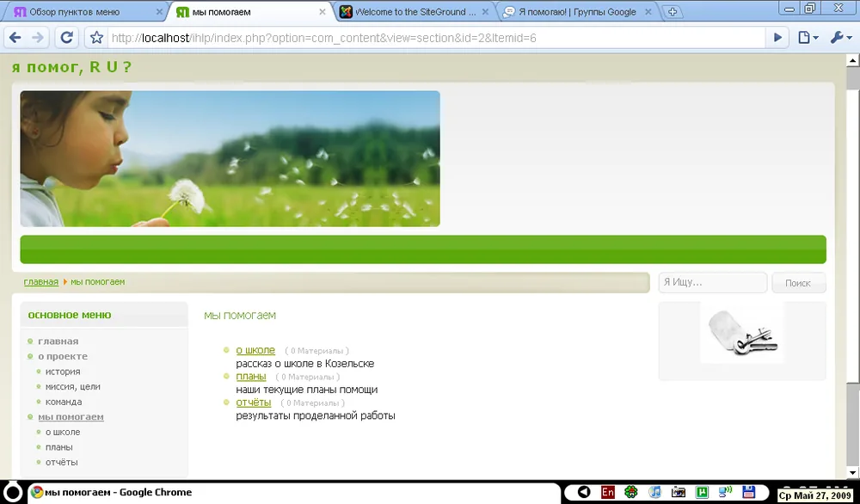Click the tray collapse arrow icon
The height and width of the screenshot is (504, 860).
pos(584,492)
